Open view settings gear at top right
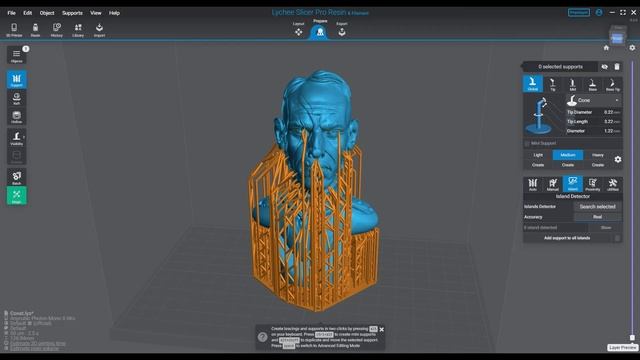The height and width of the screenshot is (360, 640). [632, 48]
